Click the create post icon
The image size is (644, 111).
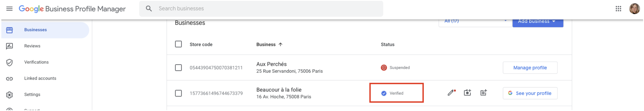(x=483, y=93)
